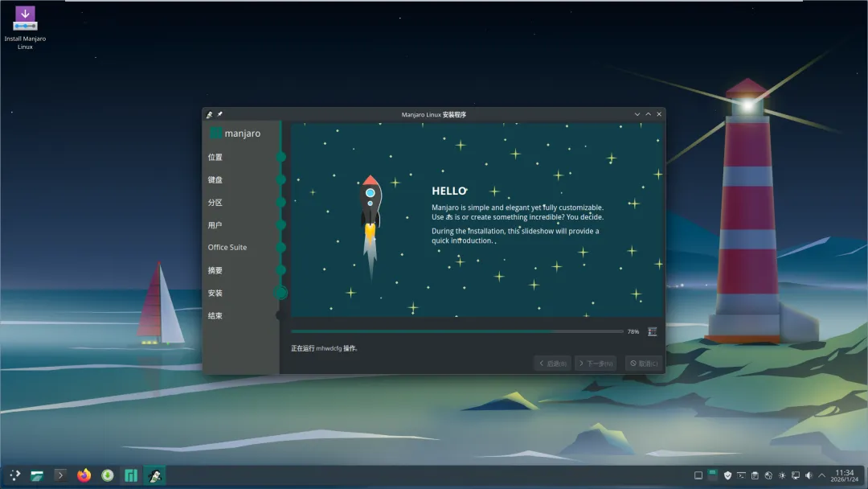Click the clock showing 11:34
Screen dimensions: 868x489
[844, 475]
